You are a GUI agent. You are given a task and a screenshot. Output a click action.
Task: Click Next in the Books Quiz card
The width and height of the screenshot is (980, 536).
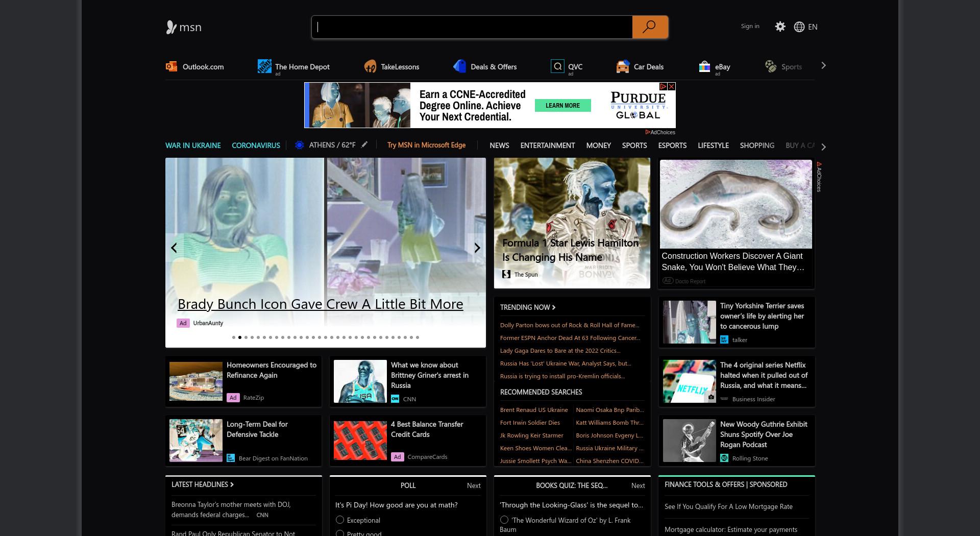(x=638, y=485)
